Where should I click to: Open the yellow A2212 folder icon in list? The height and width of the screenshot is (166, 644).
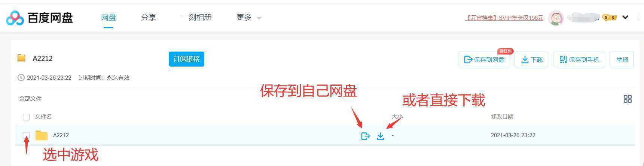click(x=42, y=135)
